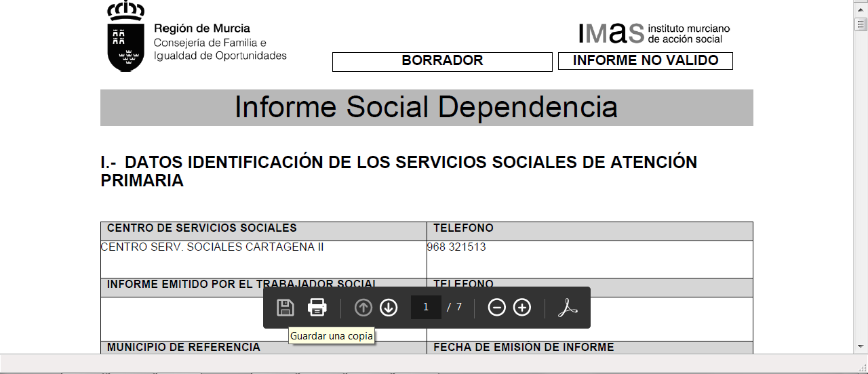Click the Región de Murcia coat of arms
The width and height of the screenshot is (868, 374).
coord(126,37)
